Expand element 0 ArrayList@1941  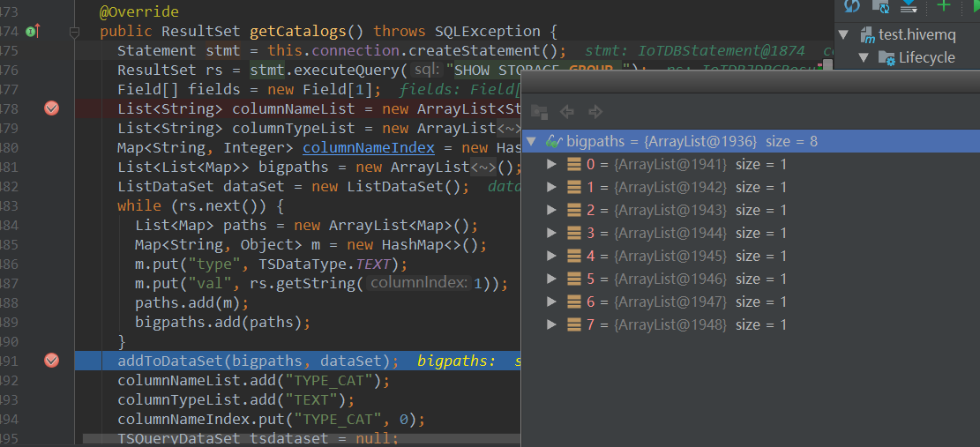[551, 165]
